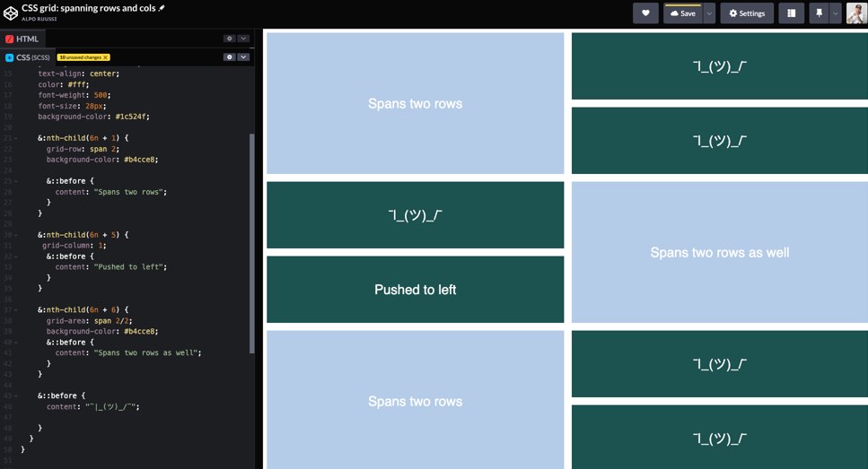This screenshot has height=469, width=868.
Task: Click the CSS editor vertical scrollbar
Action: [251, 242]
